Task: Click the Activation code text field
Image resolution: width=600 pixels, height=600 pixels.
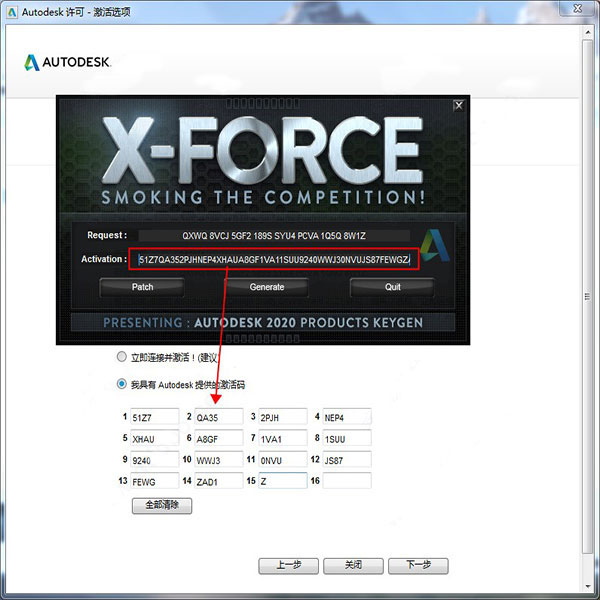Action: [x=274, y=260]
